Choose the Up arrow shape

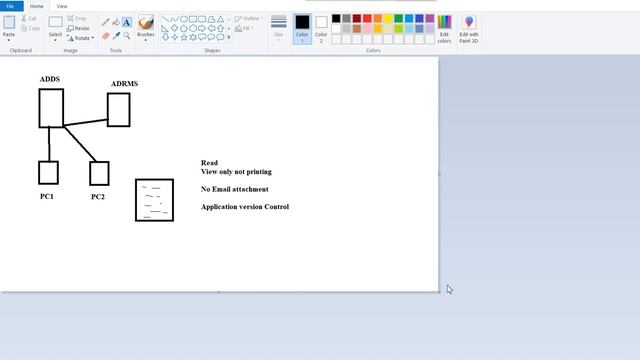point(220,28)
